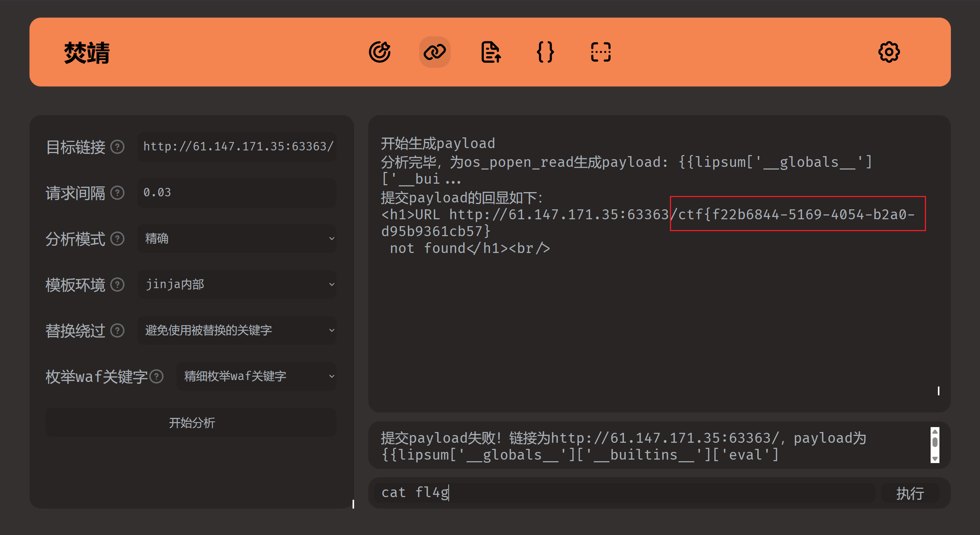This screenshot has width=980, height=535.
Task: Click help icon beside 请求间隔
Action: [118, 192]
